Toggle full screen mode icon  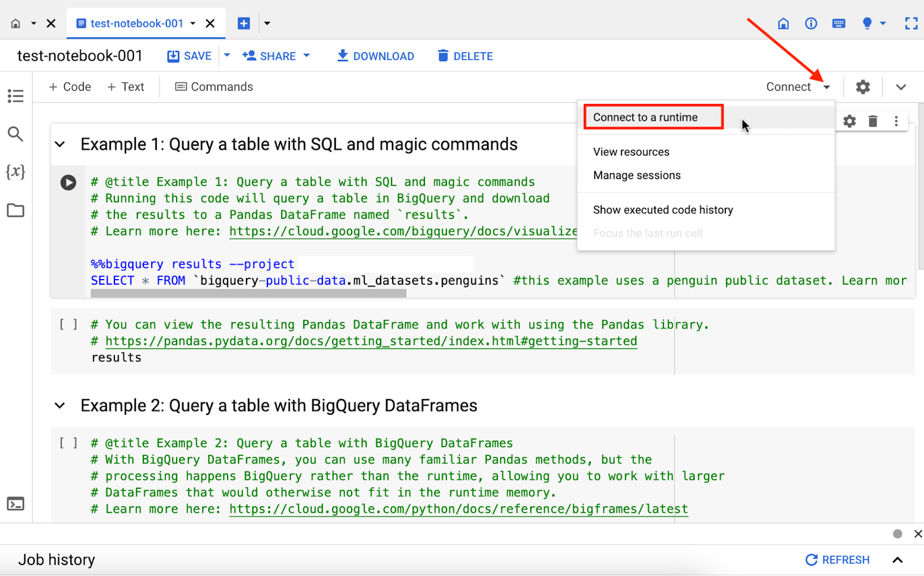pyautogui.click(x=911, y=24)
